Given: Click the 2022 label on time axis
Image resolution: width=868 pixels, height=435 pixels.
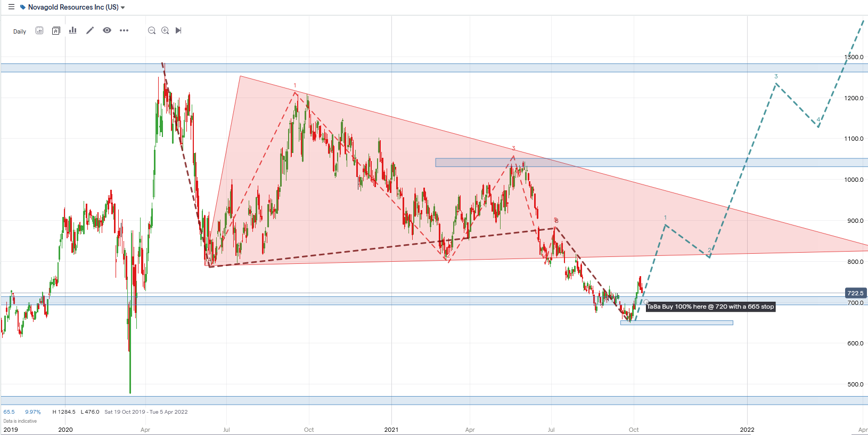Looking at the screenshot, I should [x=747, y=430].
